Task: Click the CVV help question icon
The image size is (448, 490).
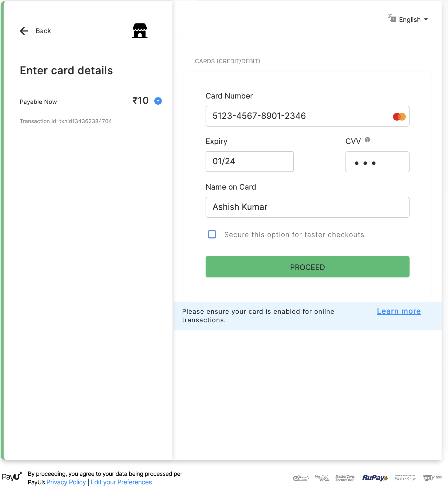Action: pos(367,140)
